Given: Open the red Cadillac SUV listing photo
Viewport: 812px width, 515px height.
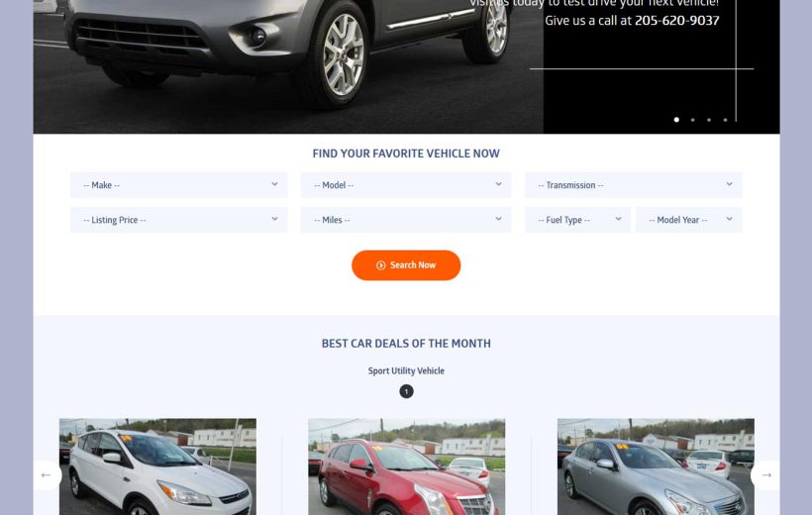Looking at the screenshot, I should click(407, 466).
